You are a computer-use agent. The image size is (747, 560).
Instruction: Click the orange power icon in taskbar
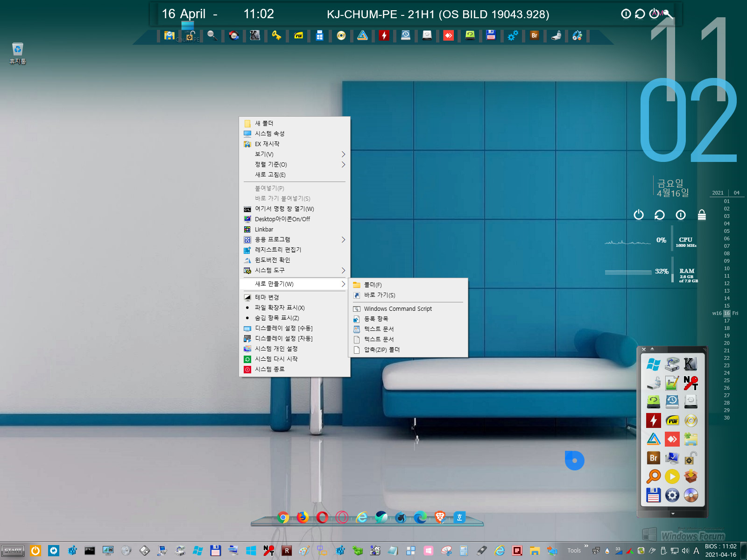pos(35,551)
